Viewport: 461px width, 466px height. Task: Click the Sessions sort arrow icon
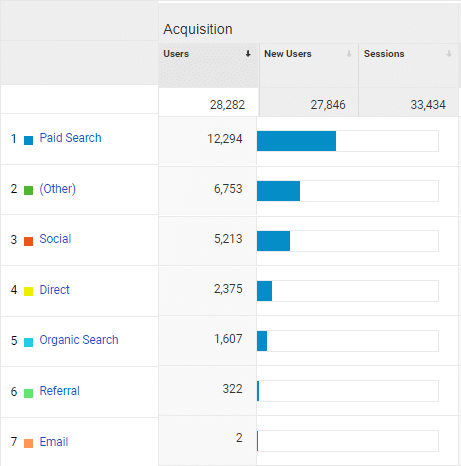[449, 54]
